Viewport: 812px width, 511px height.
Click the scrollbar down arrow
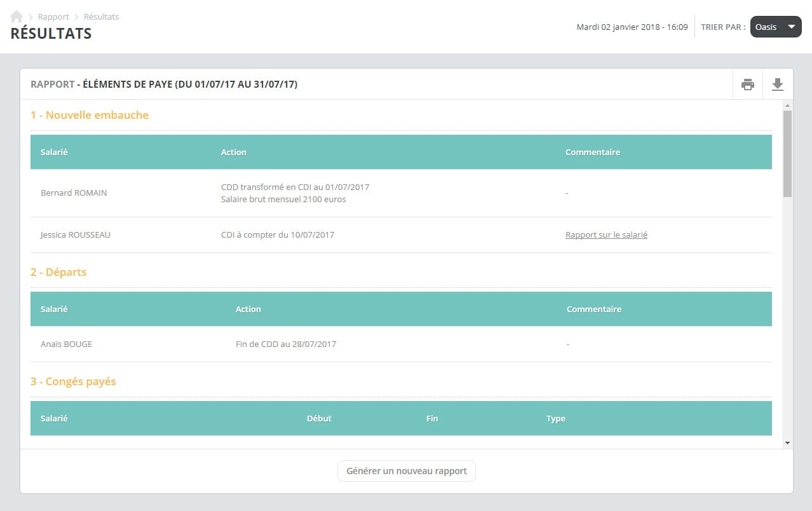787,443
